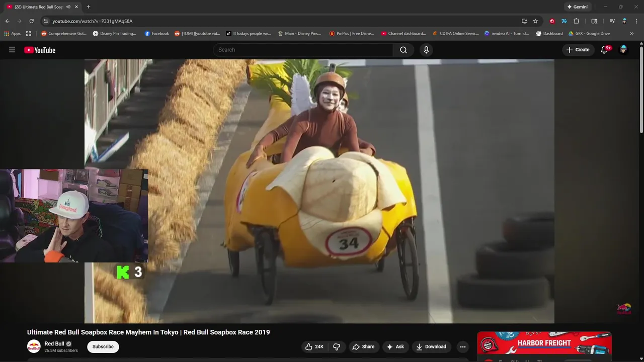Like the video with thumbs up
Screen dimensions: 644x362
tap(314, 346)
